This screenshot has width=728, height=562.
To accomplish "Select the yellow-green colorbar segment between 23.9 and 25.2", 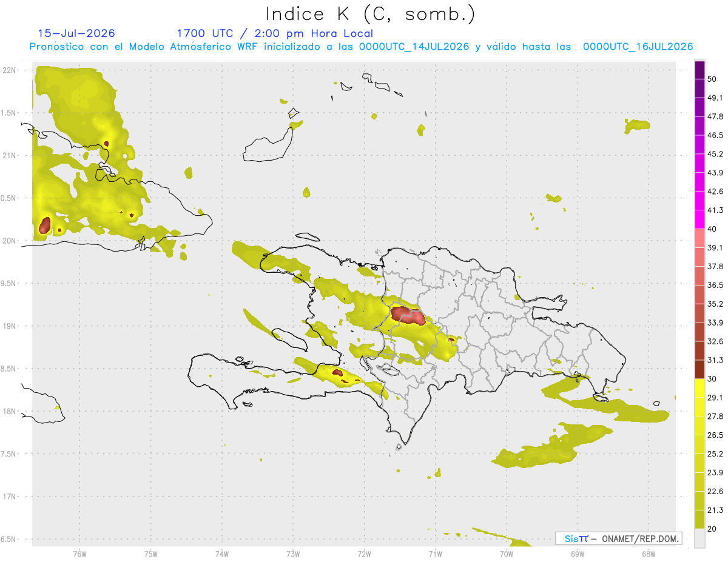I will click(x=700, y=463).
